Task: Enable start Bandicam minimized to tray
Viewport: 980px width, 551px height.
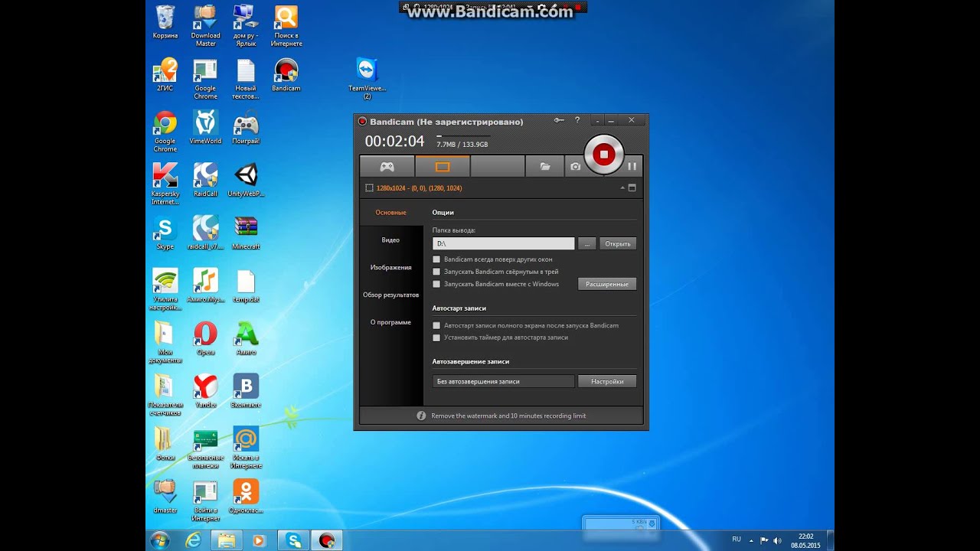Action: 436,272
